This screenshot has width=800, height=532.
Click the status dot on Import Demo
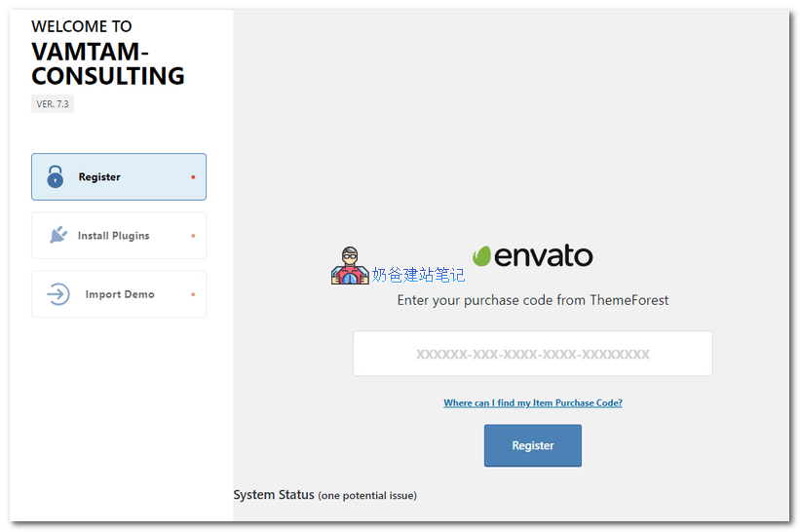193,294
